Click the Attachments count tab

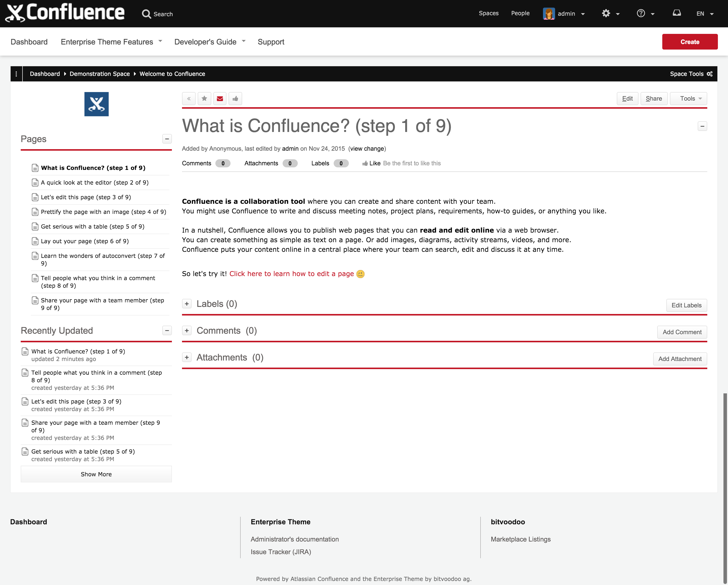tap(271, 164)
